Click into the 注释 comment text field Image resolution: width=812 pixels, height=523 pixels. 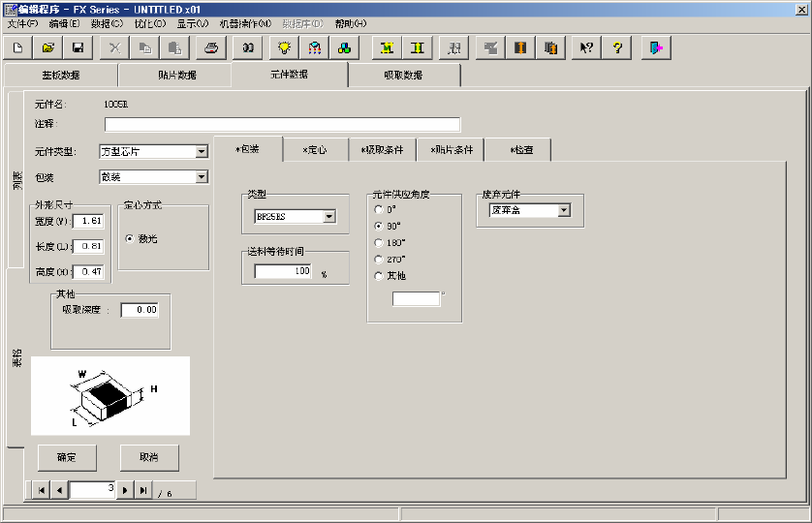282,124
